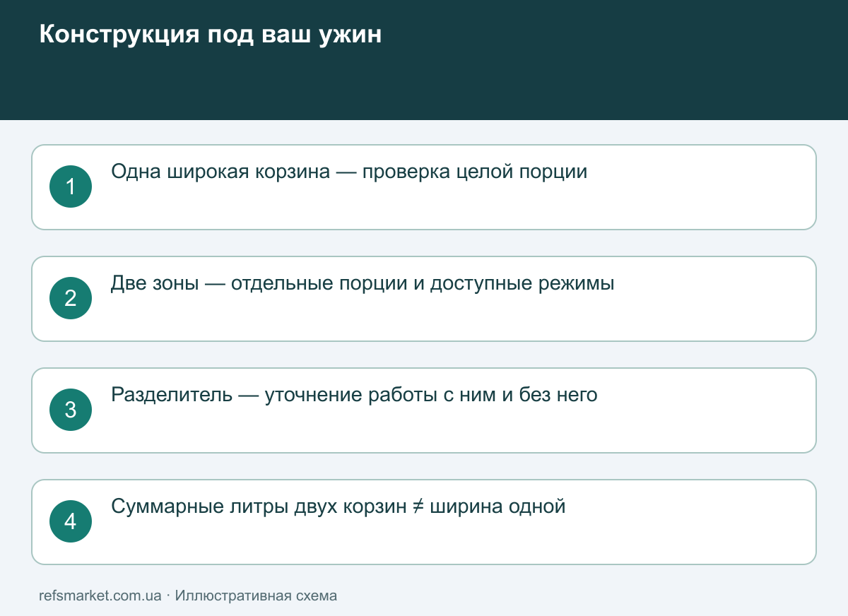Click the heading "Конструкция под ваш ужин"

point(211,35)
